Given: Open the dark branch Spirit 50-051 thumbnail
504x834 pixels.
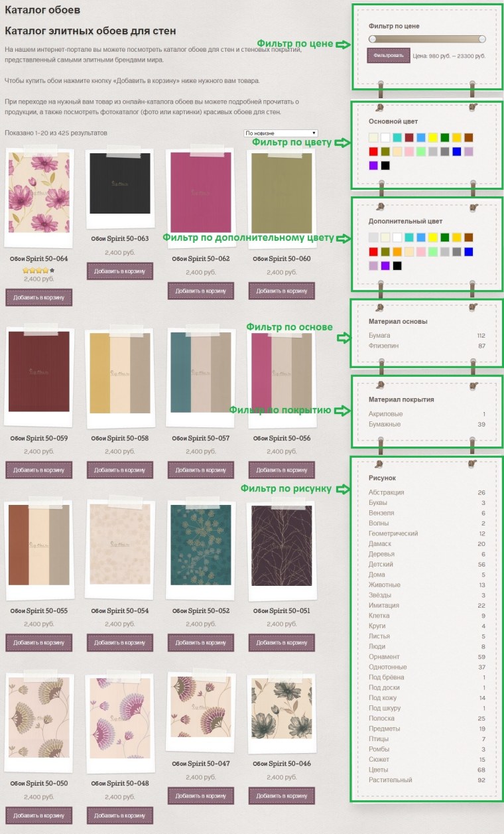Looking at the screenshot, I should 281,545.
